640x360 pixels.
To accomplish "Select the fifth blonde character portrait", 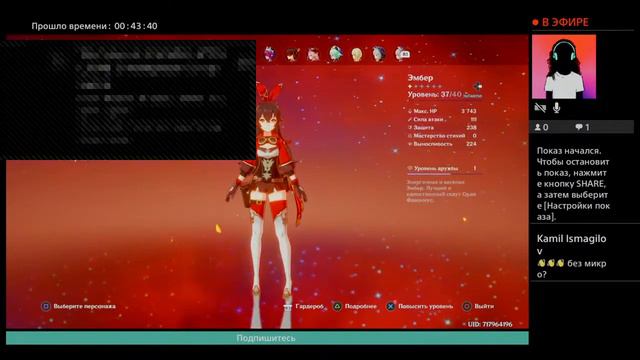I will coord(357,54).
